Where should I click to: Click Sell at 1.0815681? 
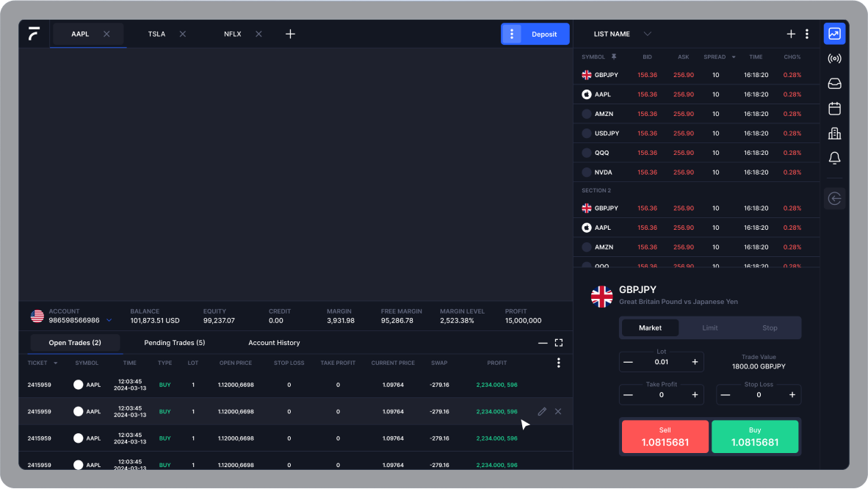tap(665, 436)
